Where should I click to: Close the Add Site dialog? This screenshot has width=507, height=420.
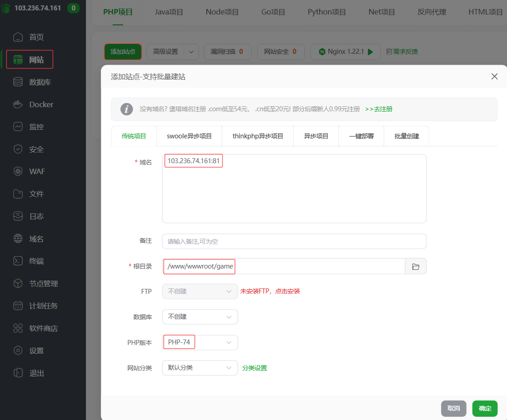(494, 76)
